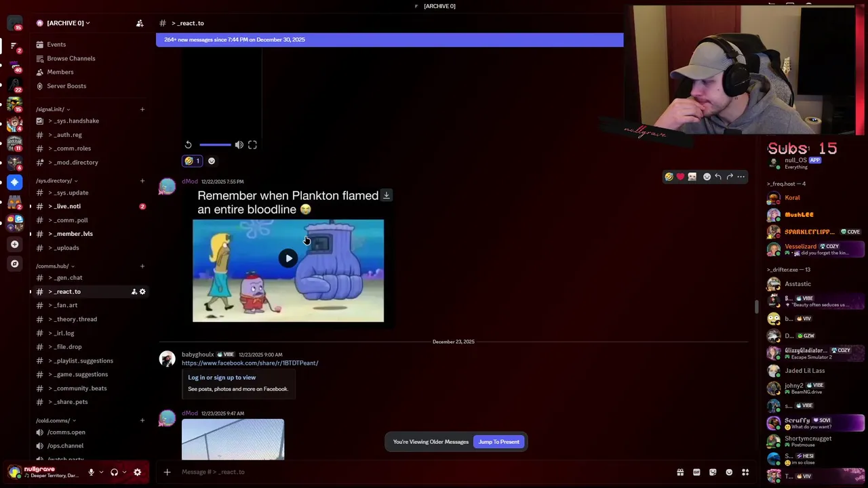
Task: Dismiss the new messages since 7:44 PM banner
Action: tap(389, 40)
